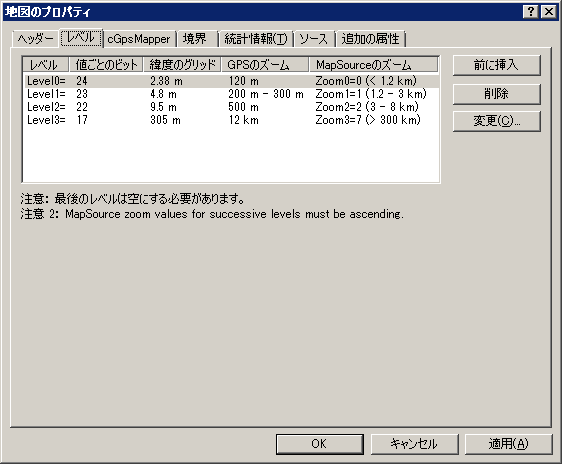Click the 値ごとのビット column header
This screenshot has height=464, width=562.
(x=106, y=65)
